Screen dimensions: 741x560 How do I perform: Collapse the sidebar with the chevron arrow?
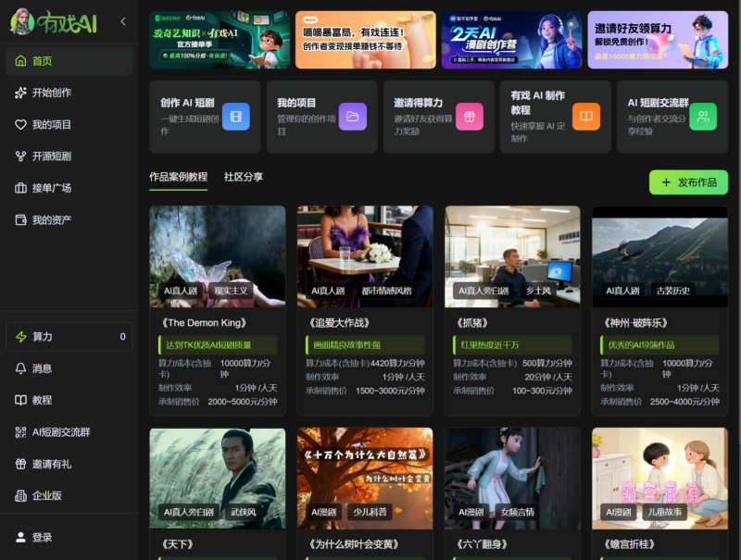(123, 21)
